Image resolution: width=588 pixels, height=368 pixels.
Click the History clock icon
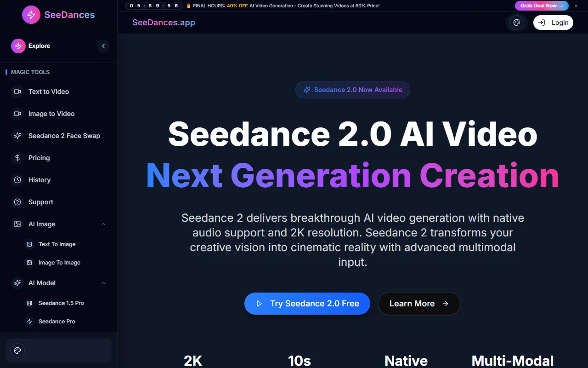point(17,180)
